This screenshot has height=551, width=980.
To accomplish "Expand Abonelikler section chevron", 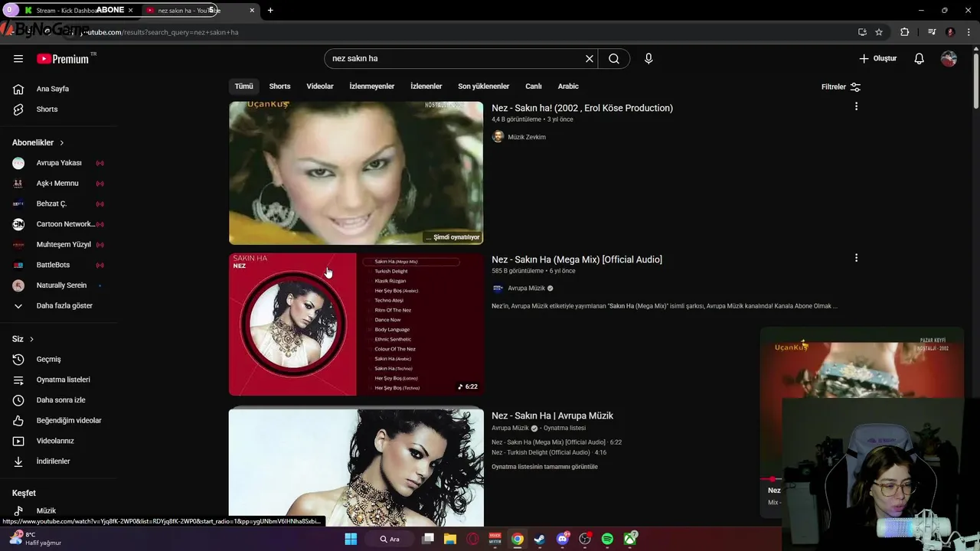I will (x=62, y=143).
